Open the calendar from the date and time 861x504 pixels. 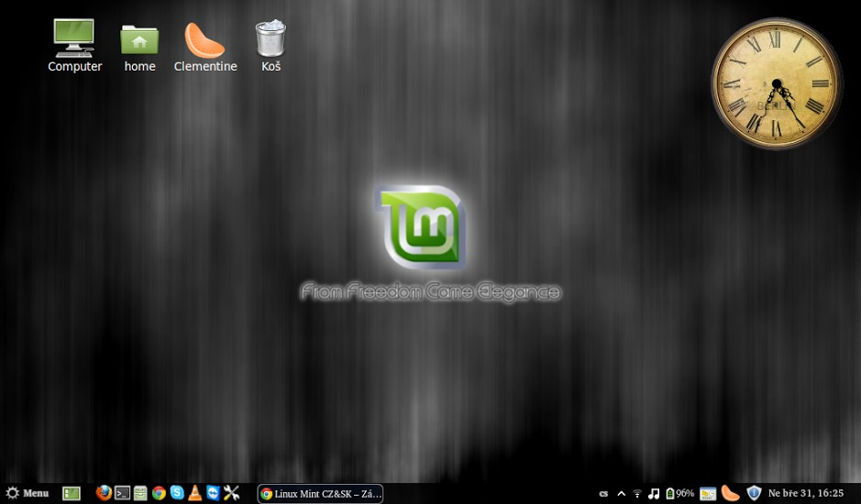(806, 494)
